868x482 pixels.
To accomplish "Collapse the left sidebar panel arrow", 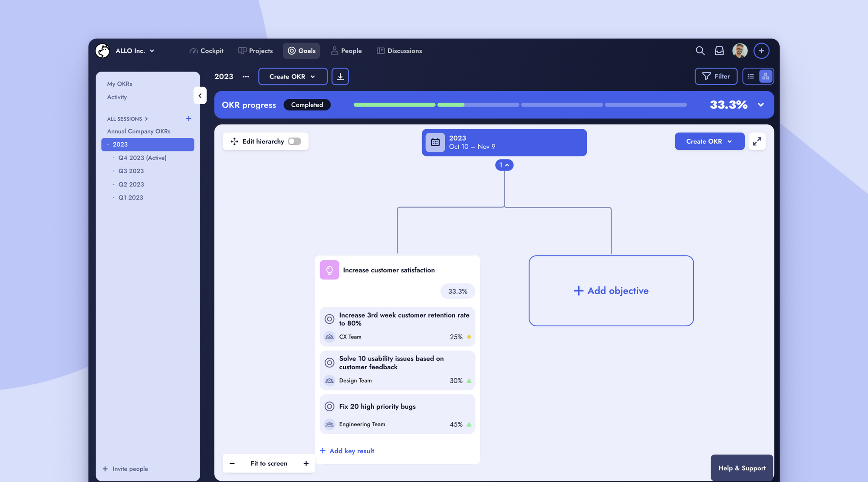I will 200,95.
